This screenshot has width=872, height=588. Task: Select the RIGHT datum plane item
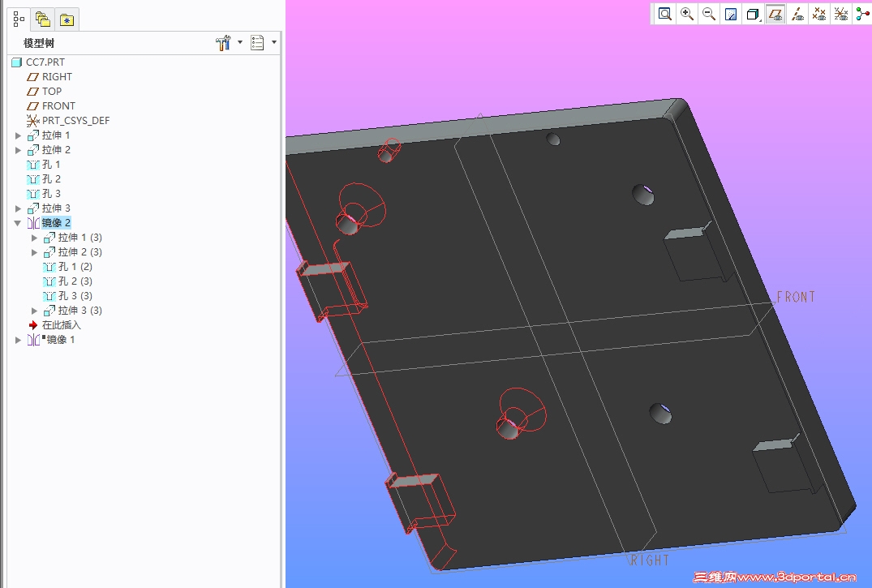pyautogui.click(x=57, y=77)
